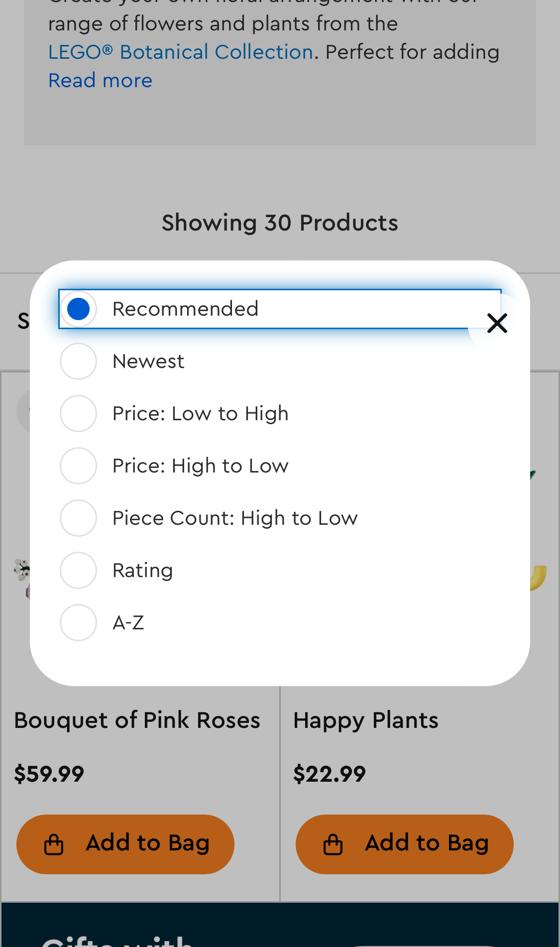Click the Newest option label
The height and width of the screenshot is (947, 560).
(148, 361)
